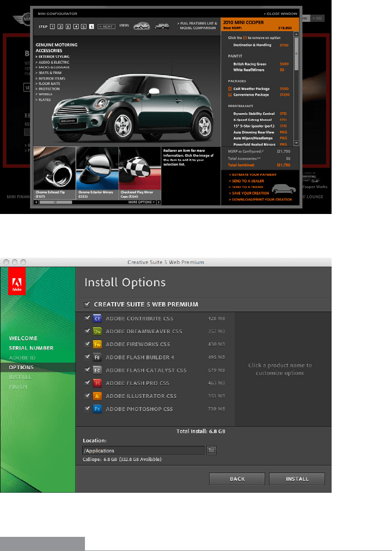Click Save Your Creation link
Screen dimensions: 392x551
pos(249,193)
